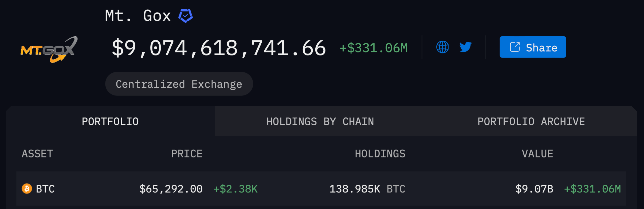Click the Mt. Gox logo image

click(49, 49)
